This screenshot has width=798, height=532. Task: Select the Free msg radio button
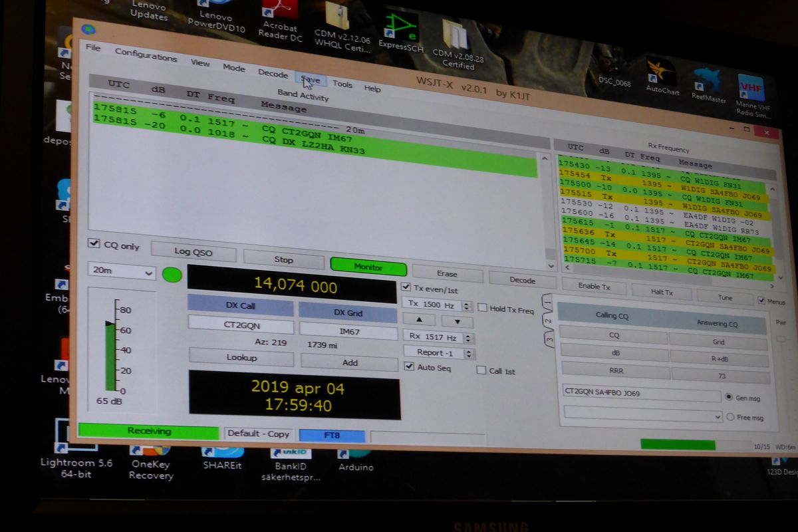click(730, 417)
